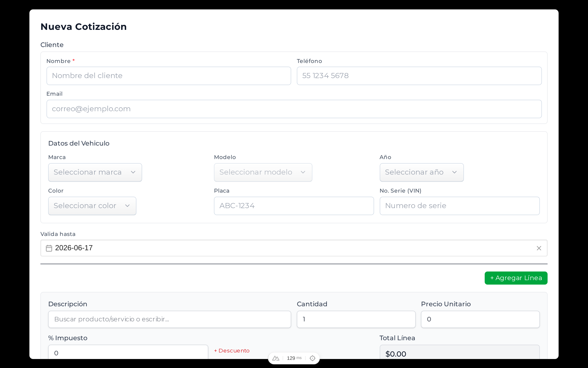Click the Color label
The width and height of the screenshot is (588, 368).
56,191
